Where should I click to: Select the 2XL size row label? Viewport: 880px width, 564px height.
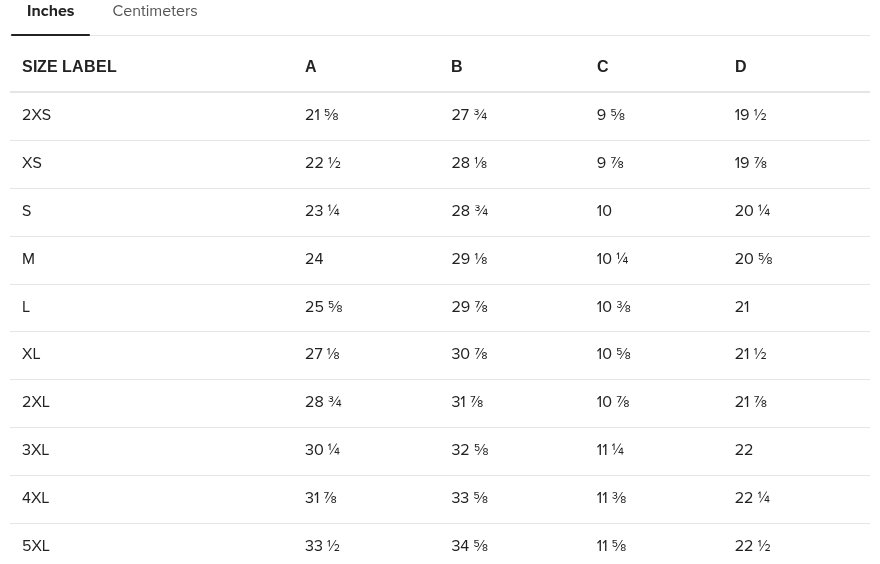[36, 402]
